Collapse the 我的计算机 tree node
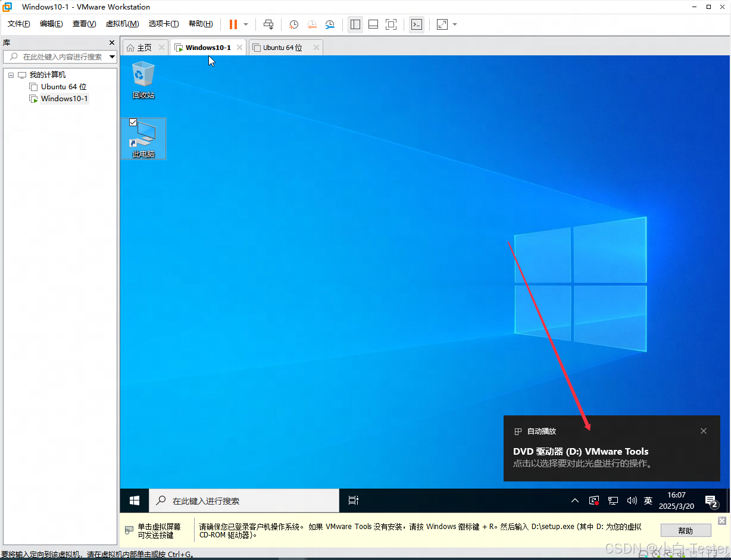 pyautogui.click(x=11, y=75)
